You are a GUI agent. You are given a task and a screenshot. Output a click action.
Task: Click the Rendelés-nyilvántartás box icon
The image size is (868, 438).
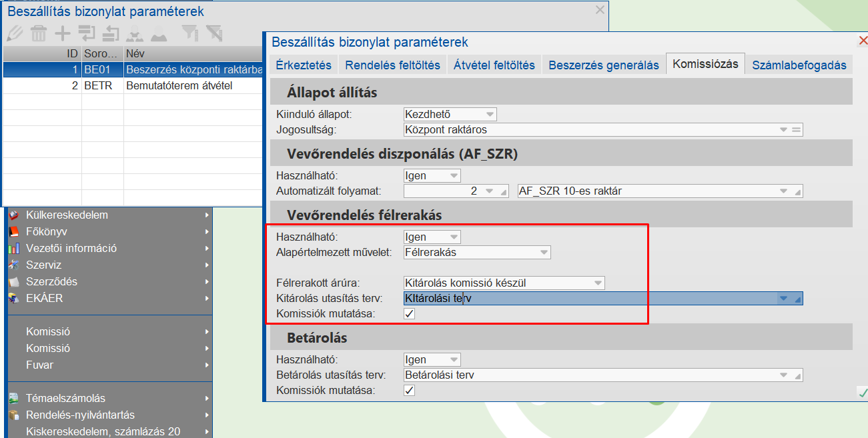[x=14, y=415]
